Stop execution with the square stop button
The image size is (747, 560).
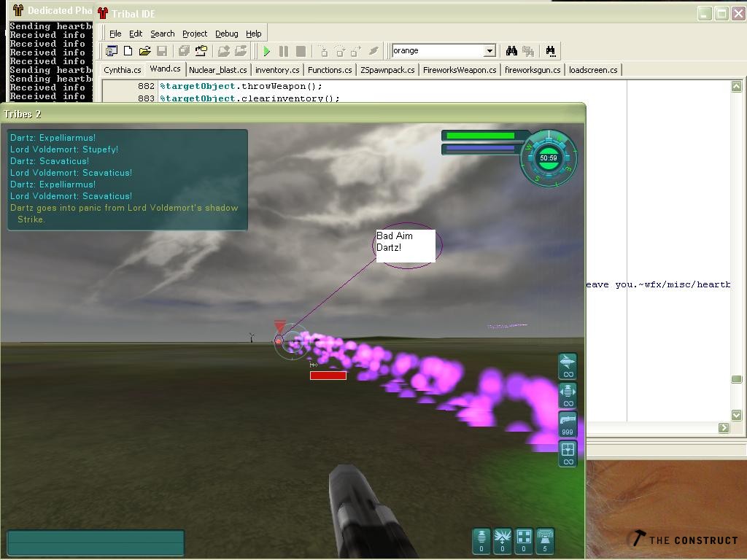[301, 51]
